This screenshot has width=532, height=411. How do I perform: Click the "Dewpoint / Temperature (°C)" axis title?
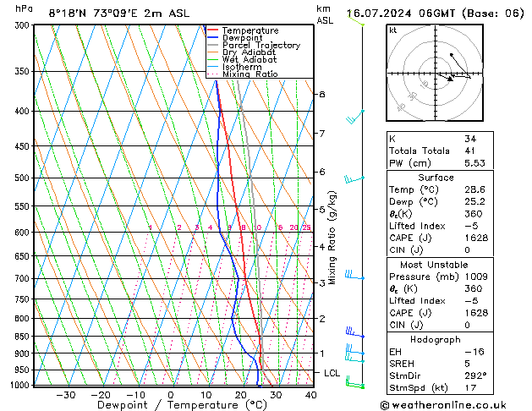click(x=182, y=405)
